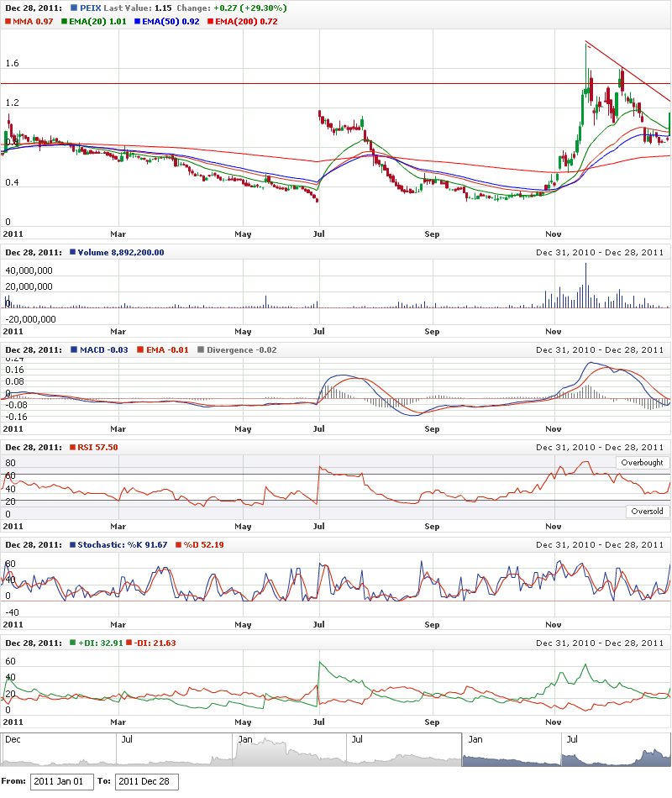
Task: Click the +DI: 32.91 label
Action: click(100, 643)
